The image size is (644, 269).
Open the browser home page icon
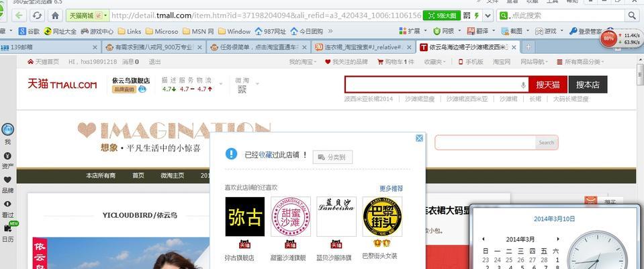(56, 15)
